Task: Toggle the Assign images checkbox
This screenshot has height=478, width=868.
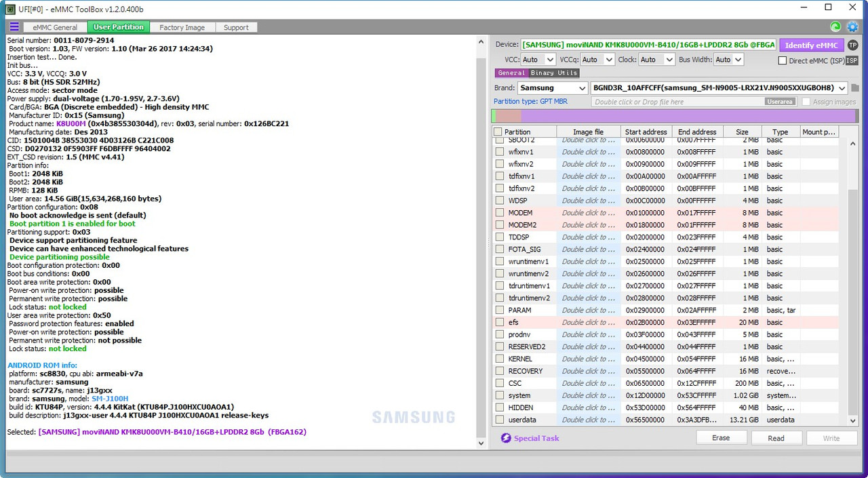Action: coord(806,102)
